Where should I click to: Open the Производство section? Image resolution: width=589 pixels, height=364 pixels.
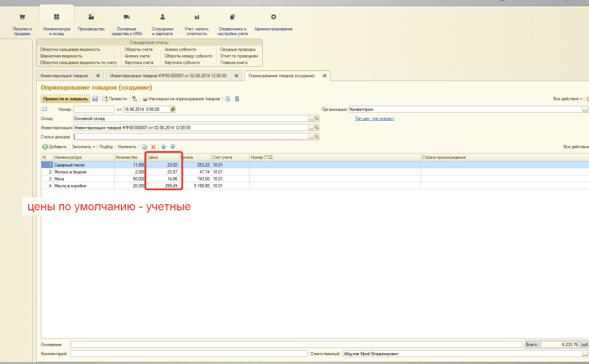click(x=91, y=22)
